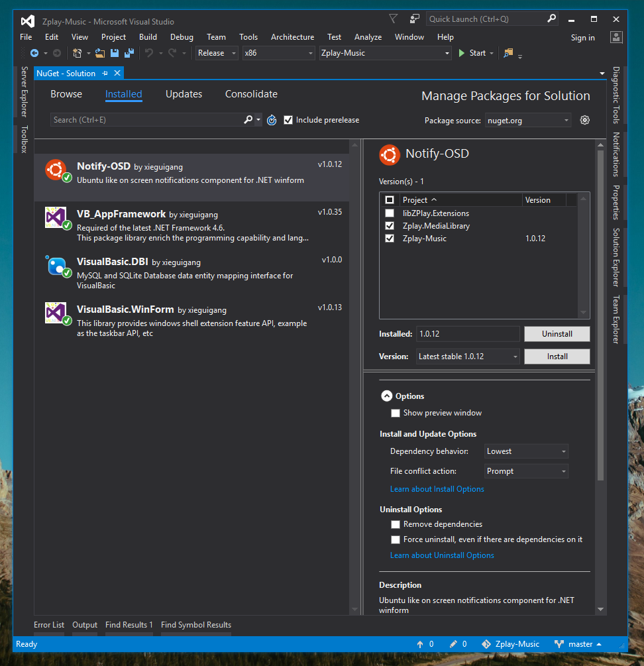Click the account avatar icon beside Sign in
Viewport: 644px width, 666px height.
pyautogui.click(x=616, y=37)
